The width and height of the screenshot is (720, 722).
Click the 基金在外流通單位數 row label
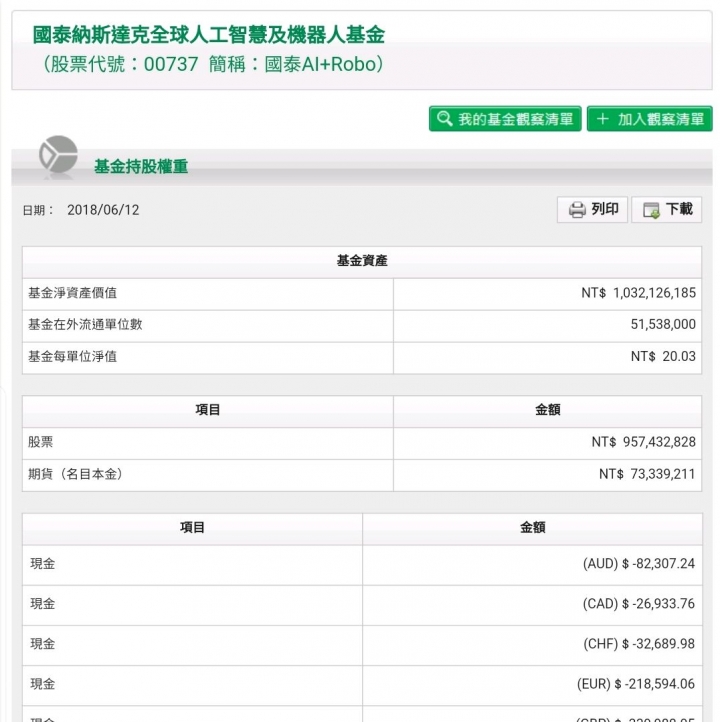point(85,325)
